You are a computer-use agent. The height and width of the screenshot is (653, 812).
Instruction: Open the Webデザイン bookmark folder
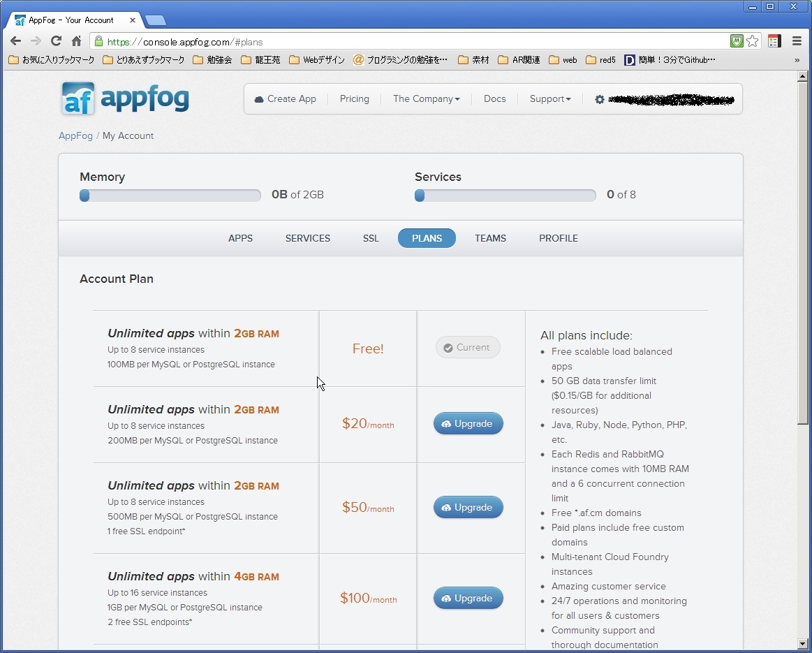(x=317, y=60)
